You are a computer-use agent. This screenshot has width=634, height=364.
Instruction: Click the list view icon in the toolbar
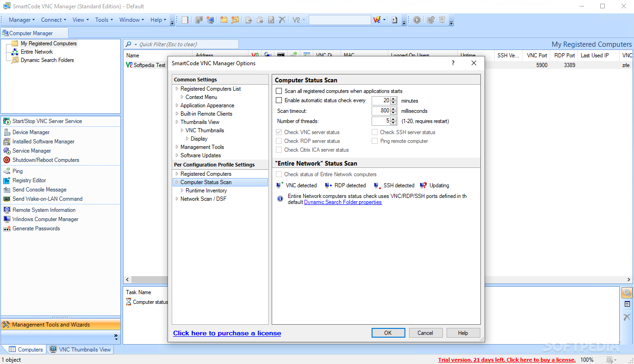point(185,20)
